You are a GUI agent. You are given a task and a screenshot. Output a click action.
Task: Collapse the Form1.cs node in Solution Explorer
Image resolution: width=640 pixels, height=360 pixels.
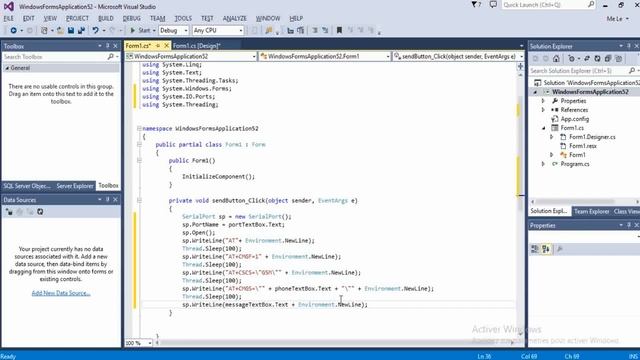[543, 128]
